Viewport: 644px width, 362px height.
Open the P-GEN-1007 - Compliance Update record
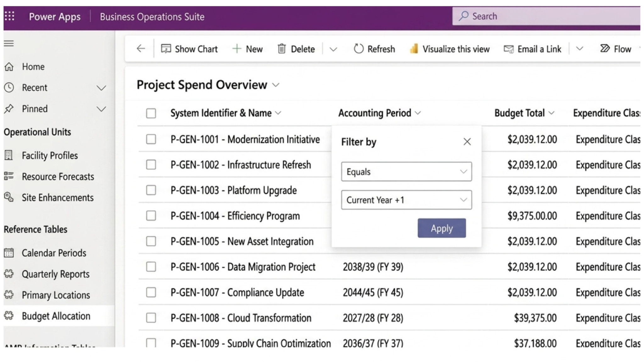click(x=237, y=292)
